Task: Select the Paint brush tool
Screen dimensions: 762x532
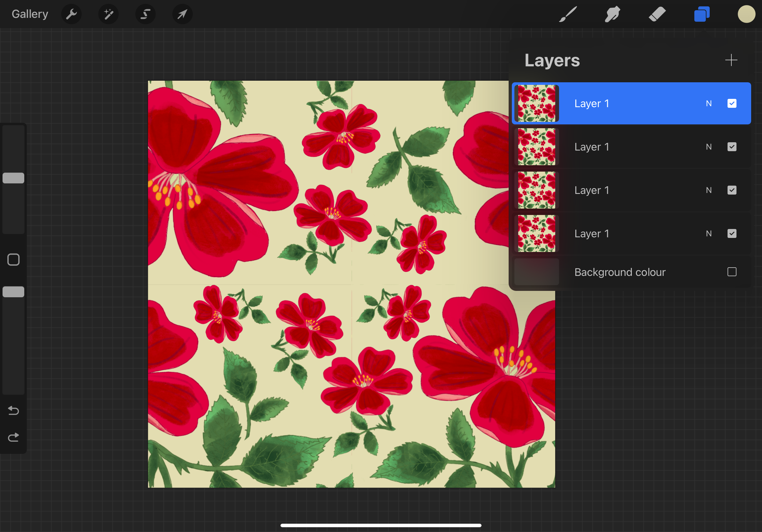Action: 568,14
